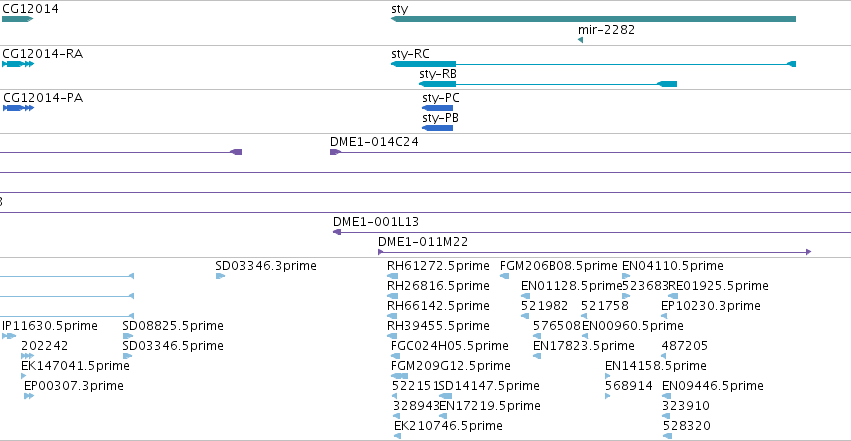The image size is (851, 441).
Task: Click the SD14147.5prime EST label
Action: [489, 386]
